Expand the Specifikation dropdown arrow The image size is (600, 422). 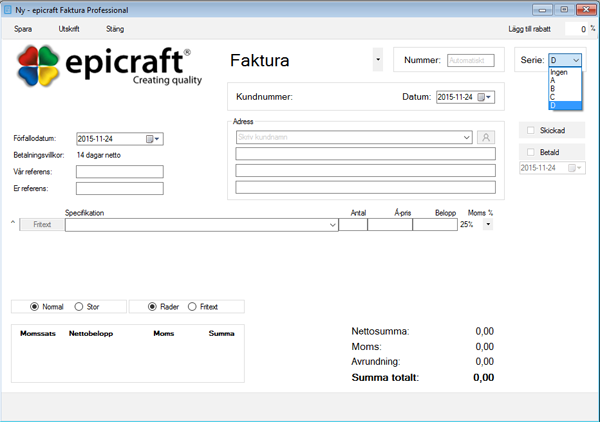(x=333, y=225)
